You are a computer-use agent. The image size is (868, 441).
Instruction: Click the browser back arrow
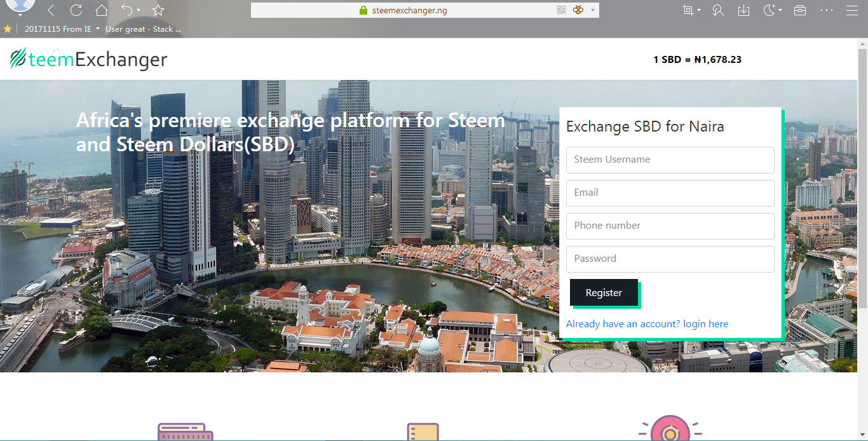[51, 10]
